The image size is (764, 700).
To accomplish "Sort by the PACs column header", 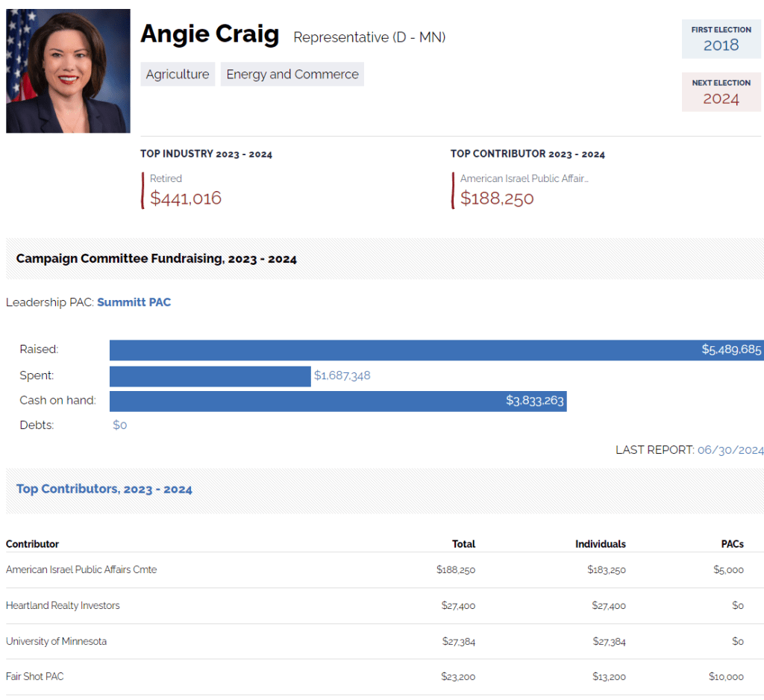I will pyautogui.click(x=732, y=544).
